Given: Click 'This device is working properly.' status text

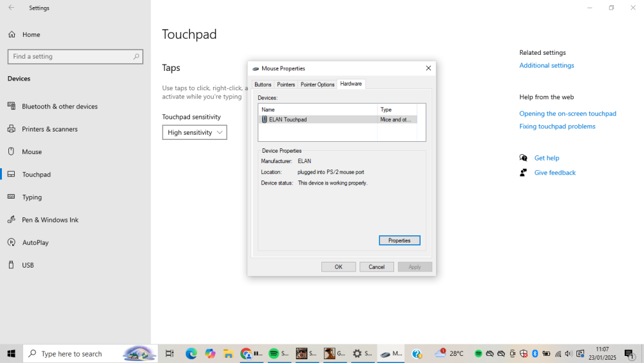Looking at the screenshot, I should click(x=333, y=183).
